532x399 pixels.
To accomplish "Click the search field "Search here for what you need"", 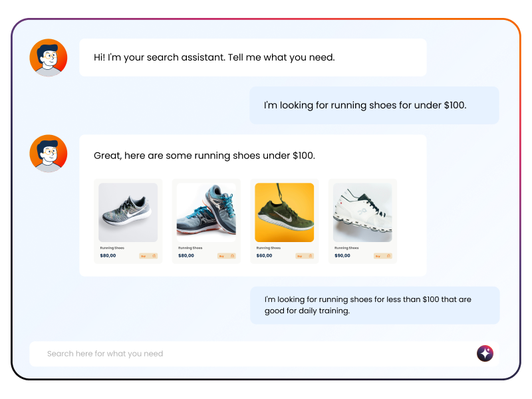I will (264, 354).
